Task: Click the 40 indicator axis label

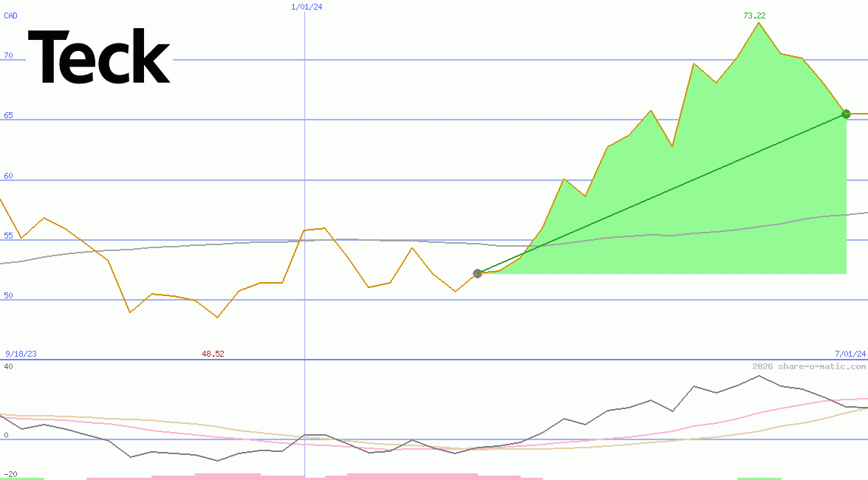Action: point(8,366)
